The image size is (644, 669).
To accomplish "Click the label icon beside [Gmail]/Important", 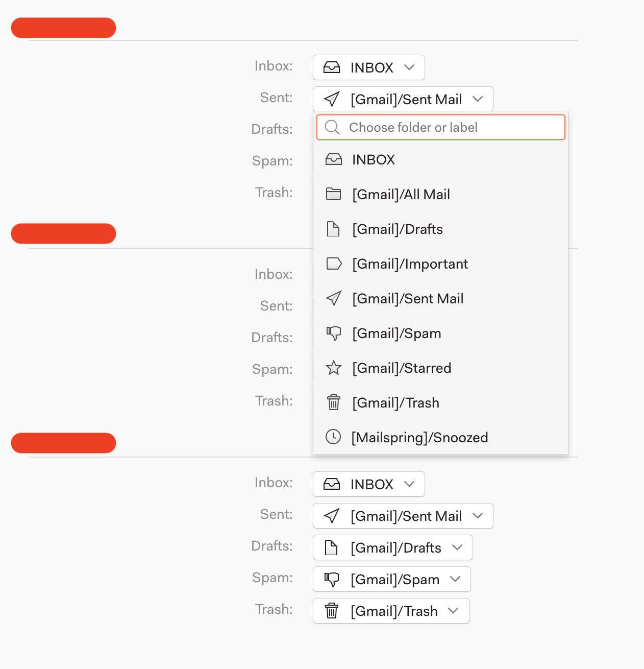I will pyautogui.click(x=334, y=264).
